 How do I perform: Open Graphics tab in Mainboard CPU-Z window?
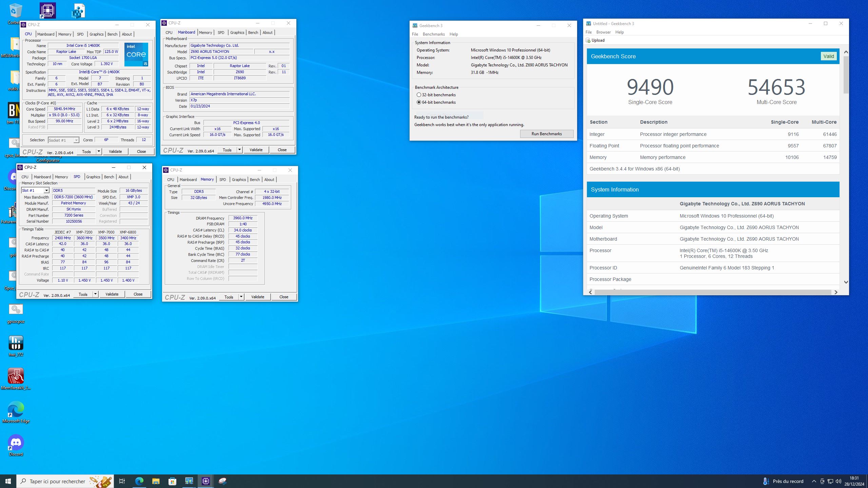pyautogui.click(x=237, y=33)
